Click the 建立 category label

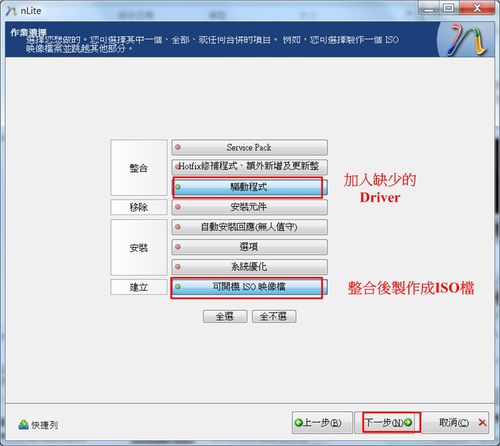pos(139,287)
